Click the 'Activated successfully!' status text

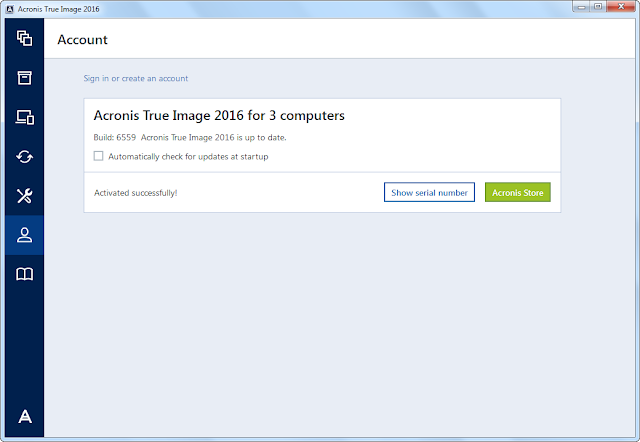pyautogui.click(x=136, y=193)
